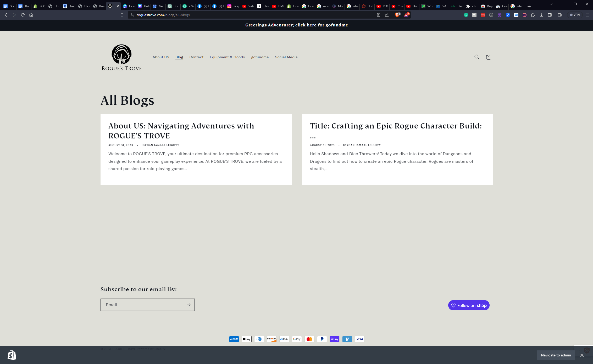Open the Equipment & Goods menu
The height and width of the screenshot is (364, 593).
227,57
